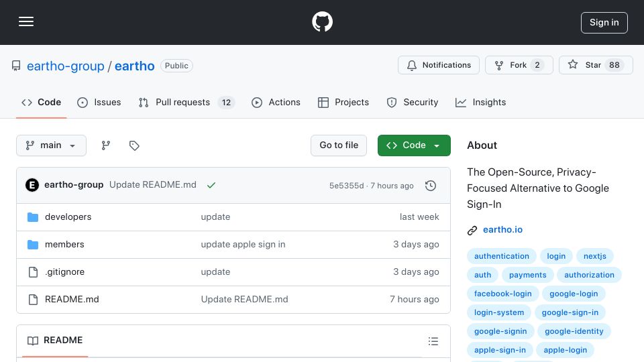
Task: Click the .gitignore row 'update' commit message
Action: [x=215, y=271]
